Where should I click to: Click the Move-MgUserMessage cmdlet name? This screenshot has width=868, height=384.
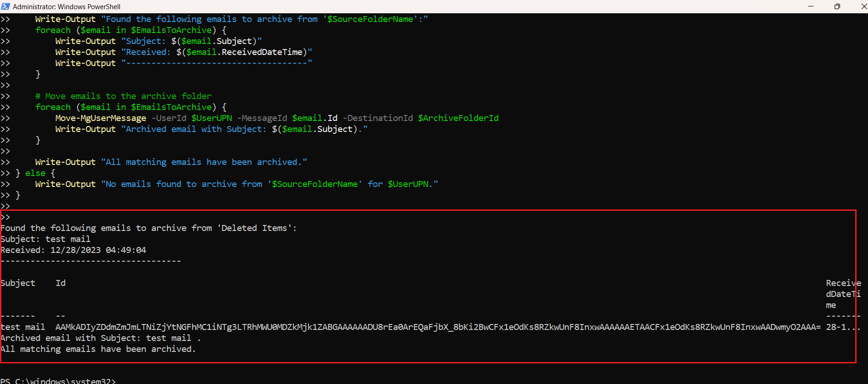(101, 118)
